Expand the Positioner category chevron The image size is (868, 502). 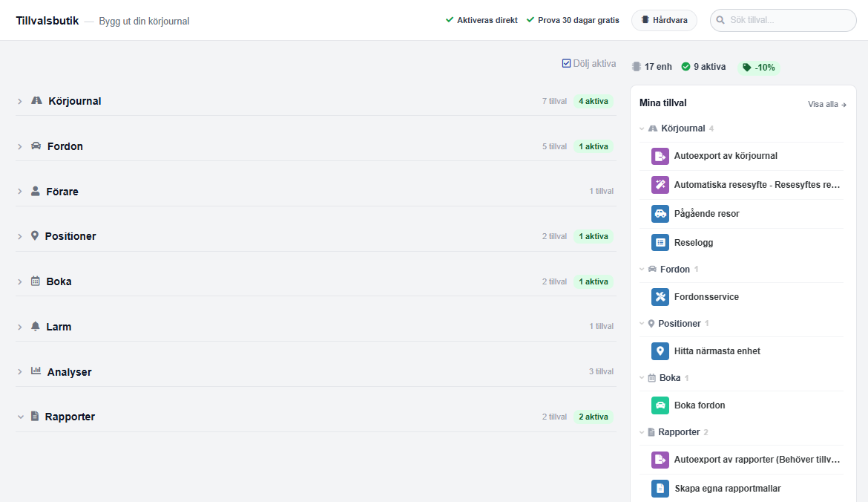coord(20,237)
